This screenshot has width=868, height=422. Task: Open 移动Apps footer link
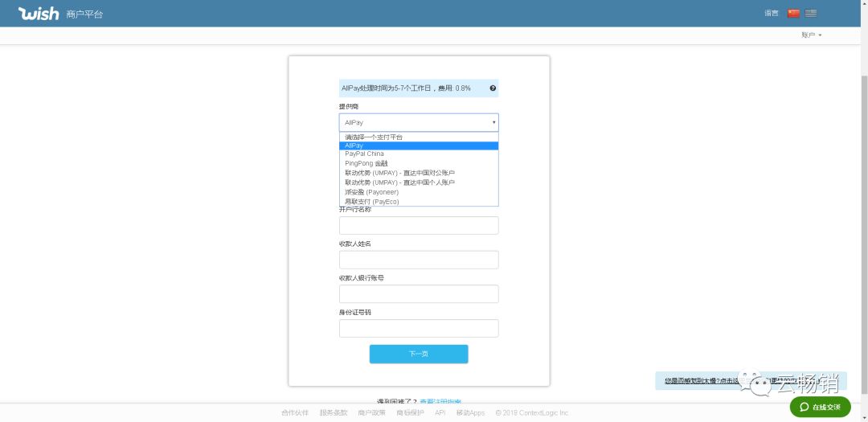click(470, 412)
